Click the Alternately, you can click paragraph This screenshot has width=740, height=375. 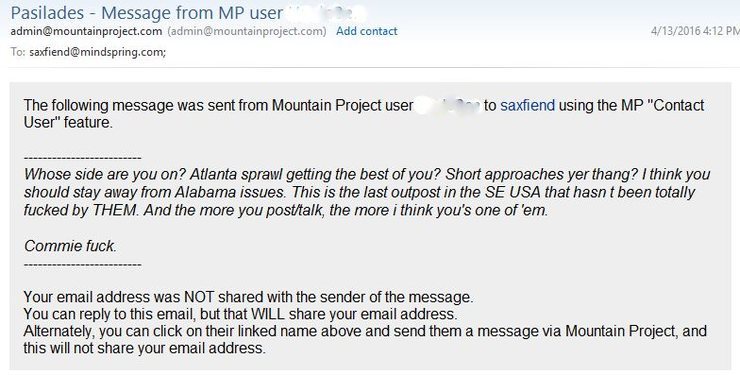point(365,340)
